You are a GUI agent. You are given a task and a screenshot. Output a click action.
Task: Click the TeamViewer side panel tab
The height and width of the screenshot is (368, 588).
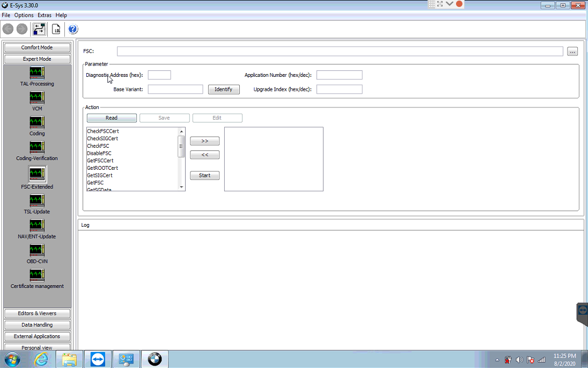[582, 314]
